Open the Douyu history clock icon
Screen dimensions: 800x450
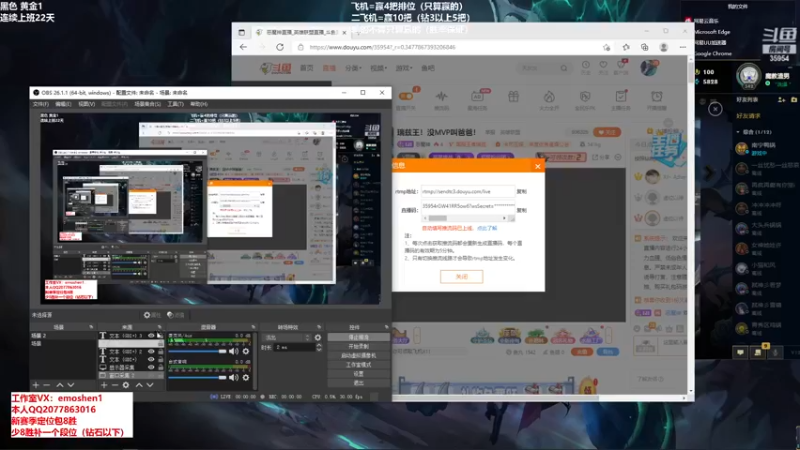pyautogui.click(x=586, y=67)
